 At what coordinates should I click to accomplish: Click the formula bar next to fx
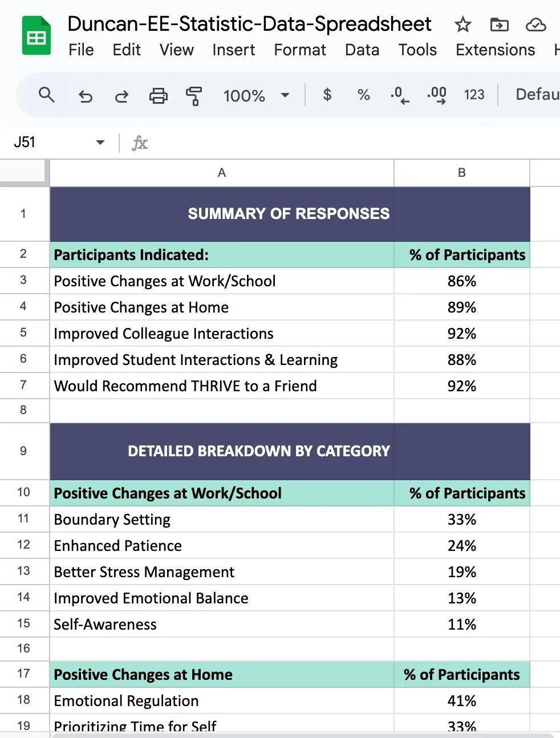(356, 143)
